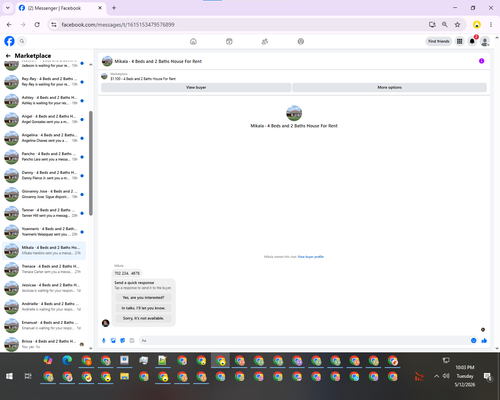Open the Andrielle conversation
Screen dimensions: 500x400
(x=44, y=307)
